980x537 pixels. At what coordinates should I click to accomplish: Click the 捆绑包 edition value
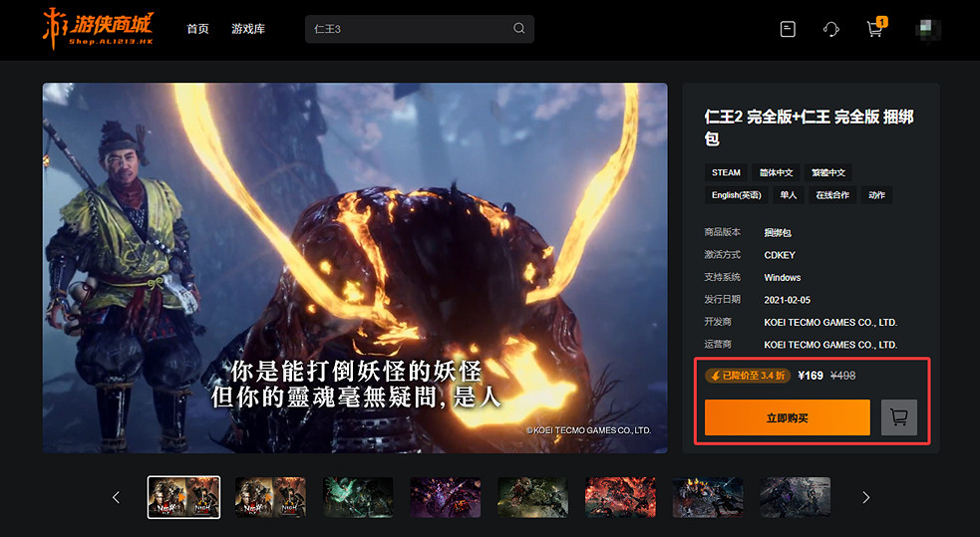click(778, 232)
